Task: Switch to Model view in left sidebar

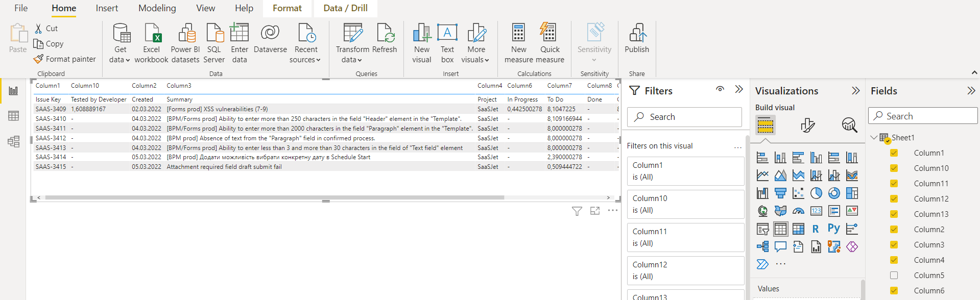Action: pos(13,141)
